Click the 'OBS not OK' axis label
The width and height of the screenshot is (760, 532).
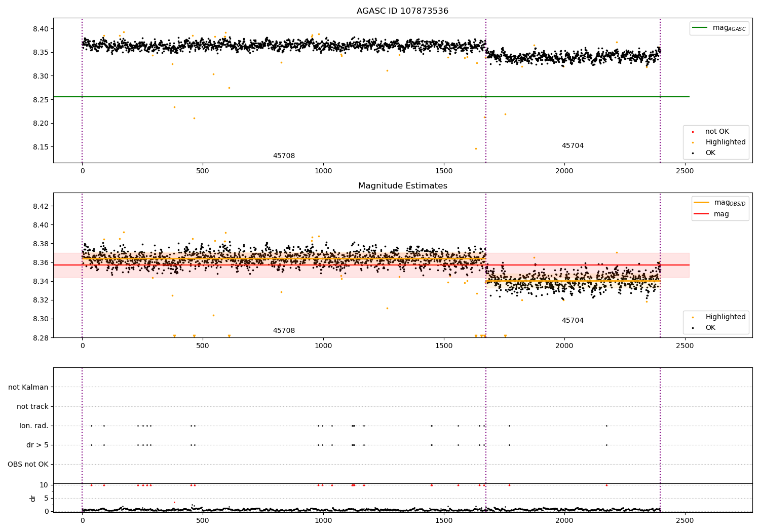click(x=28, y=465)
